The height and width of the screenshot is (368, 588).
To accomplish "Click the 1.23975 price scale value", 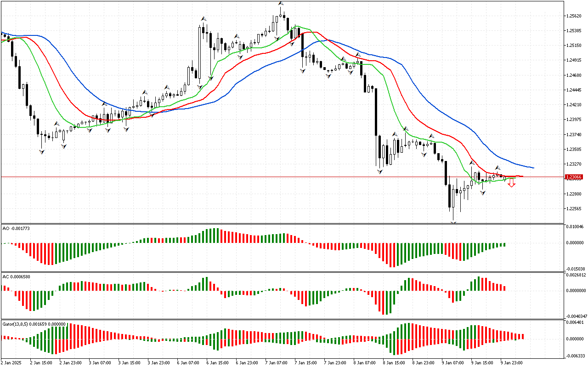I will [574, 120].
